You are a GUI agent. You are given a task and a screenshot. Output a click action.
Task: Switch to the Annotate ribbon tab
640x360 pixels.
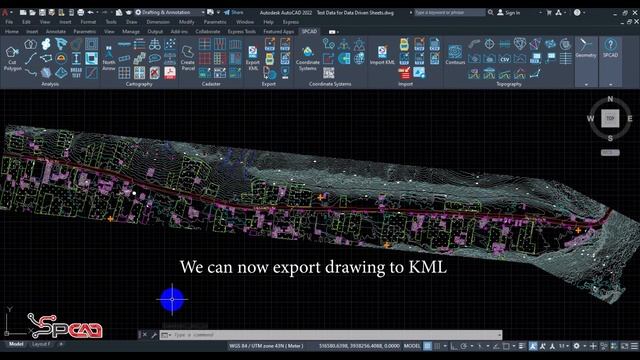coord(56,31)
